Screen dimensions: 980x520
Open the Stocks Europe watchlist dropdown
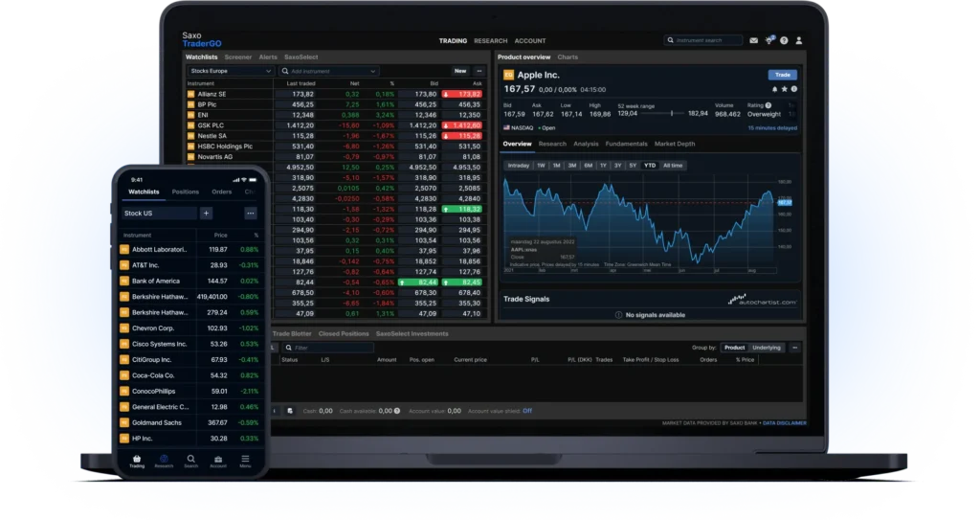click(230, 71)
